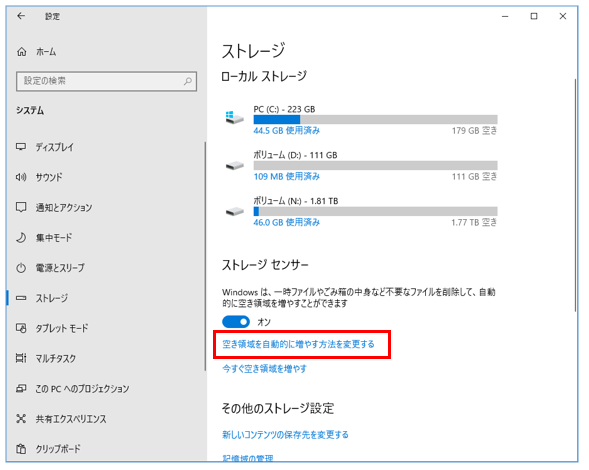Open Power & sleep (電源とスリープ) icon

(x=21, y=268)
